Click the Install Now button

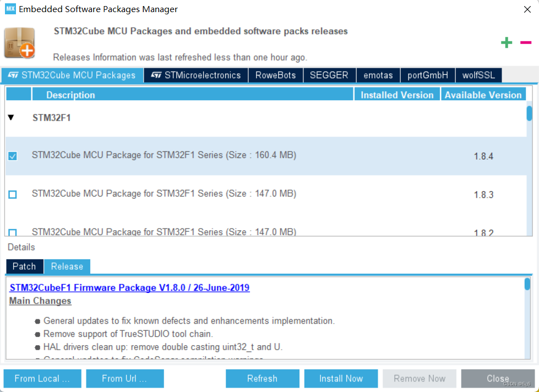pos(341,379)
